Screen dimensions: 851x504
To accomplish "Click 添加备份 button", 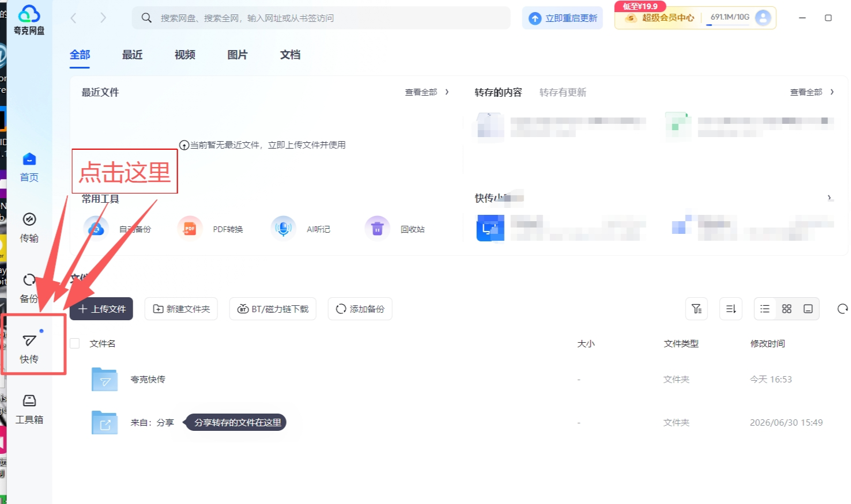I will [x=360, y=309].
